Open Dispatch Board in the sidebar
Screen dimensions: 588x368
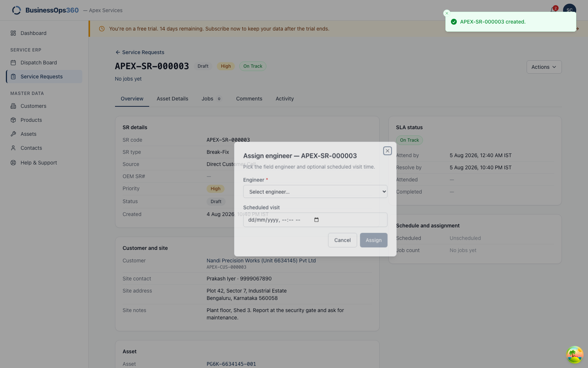pyautogui.click(x=44, y=63)
